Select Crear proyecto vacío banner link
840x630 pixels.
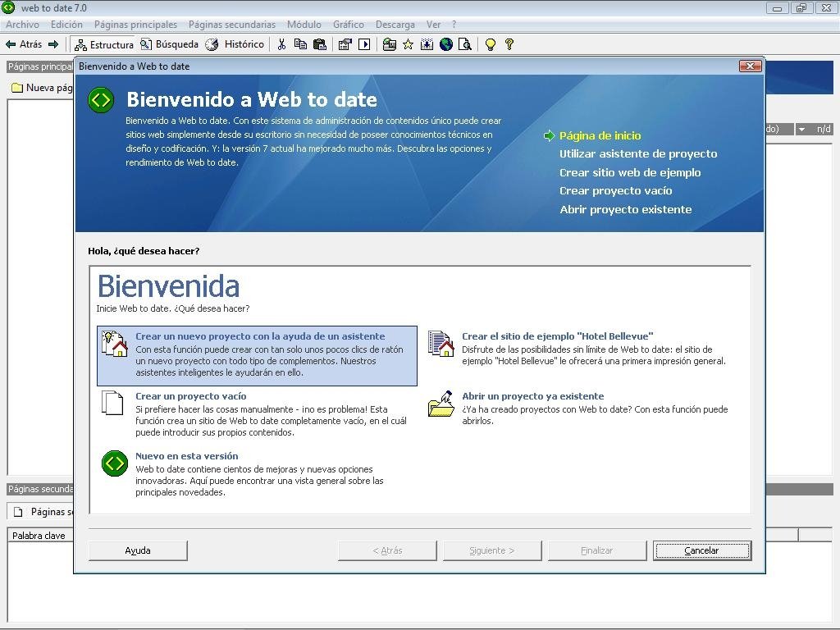click(615, 190)
